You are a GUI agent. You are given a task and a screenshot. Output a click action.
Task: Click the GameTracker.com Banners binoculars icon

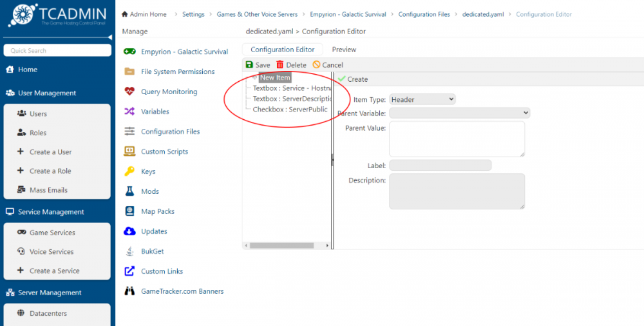click(129, 291)
